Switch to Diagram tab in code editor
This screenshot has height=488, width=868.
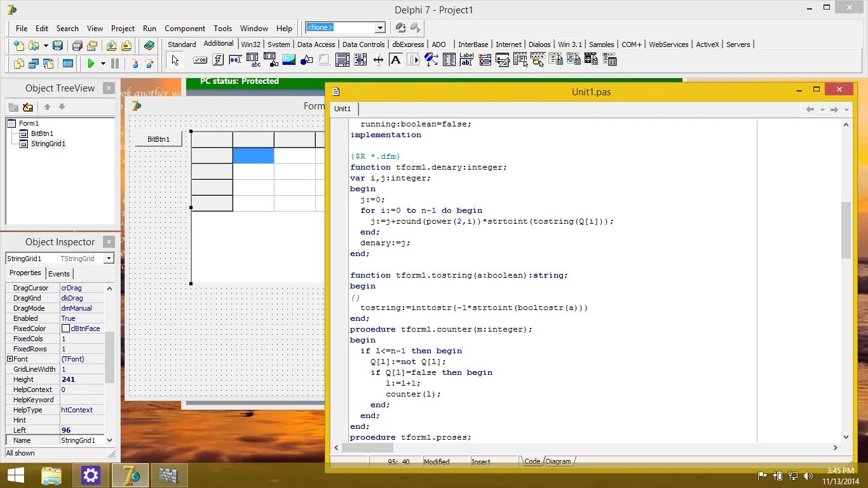point(559,461)
